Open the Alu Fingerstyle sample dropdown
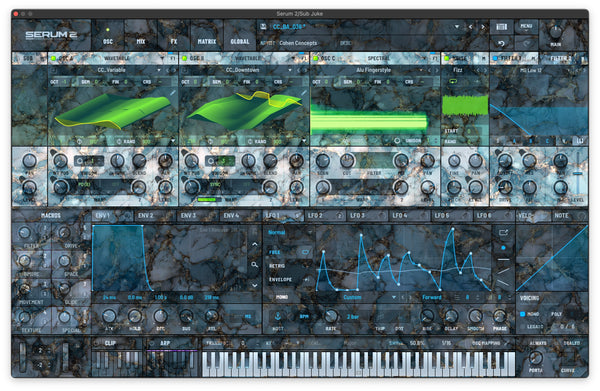 (x=421, y=70)
